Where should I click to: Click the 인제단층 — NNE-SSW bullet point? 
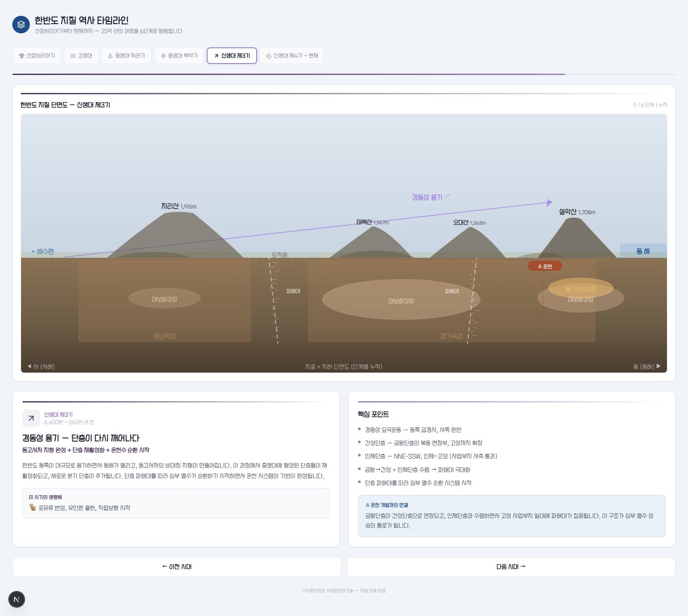(431, 456)
